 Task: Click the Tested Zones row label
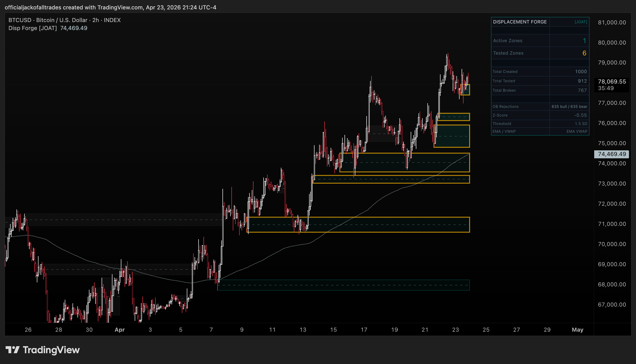click(508, 53)
